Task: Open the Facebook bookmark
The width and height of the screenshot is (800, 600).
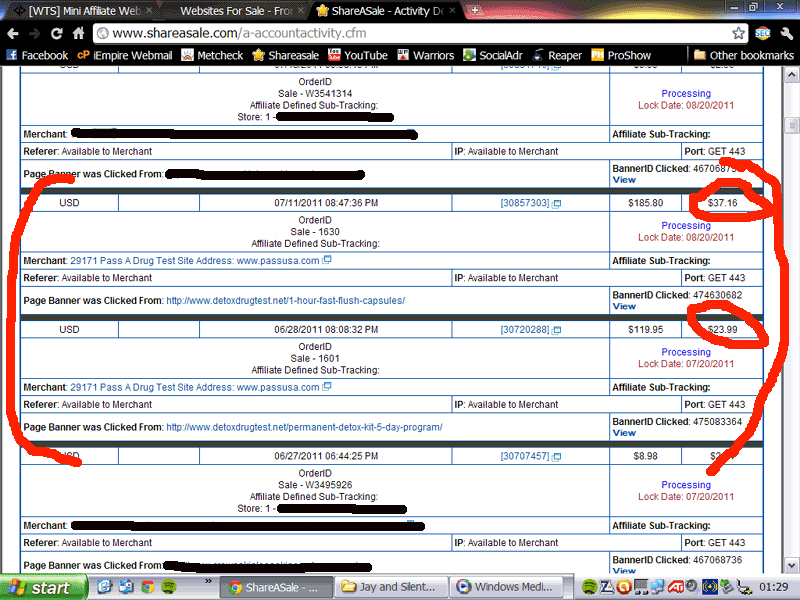Action: [37, 55]
